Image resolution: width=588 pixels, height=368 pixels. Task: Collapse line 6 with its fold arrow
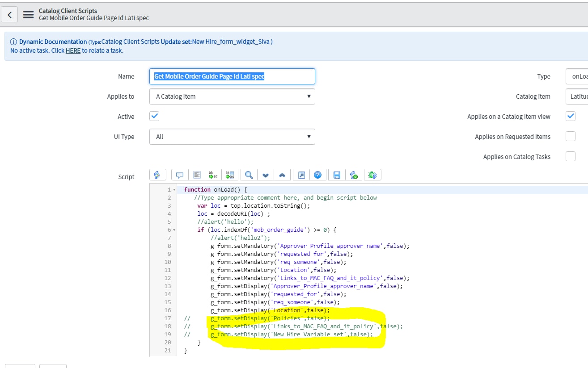coord(174,230)
